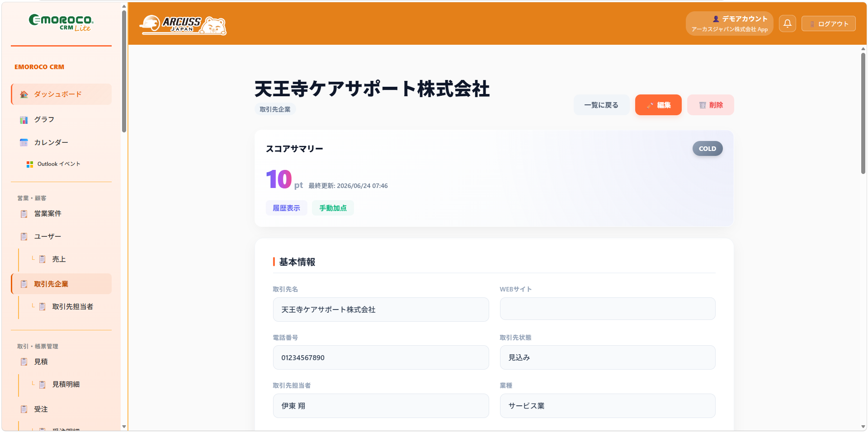Click the 履歴表示 button
The width and height of the screenshot is (868, 432).
[x=287, y=208]
